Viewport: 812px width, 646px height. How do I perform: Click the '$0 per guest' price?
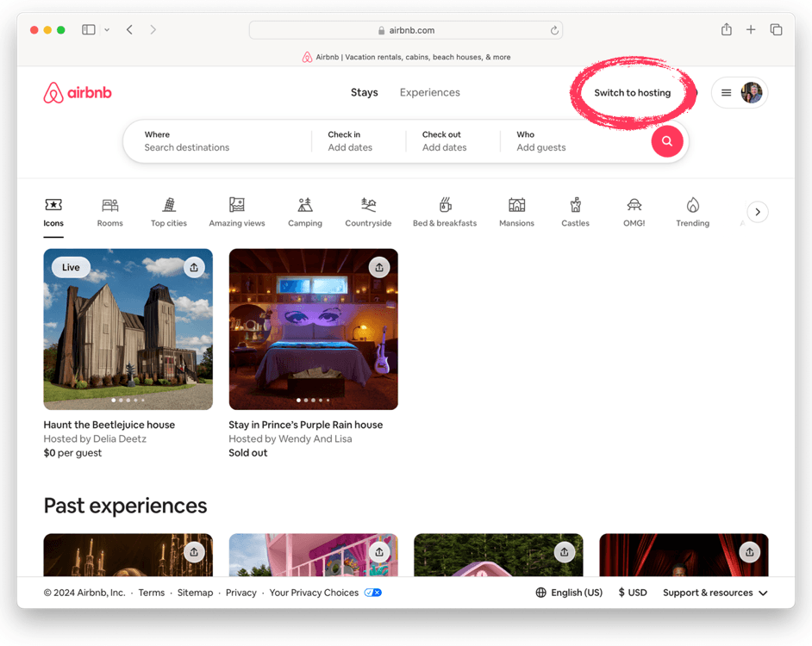[72, 452]
